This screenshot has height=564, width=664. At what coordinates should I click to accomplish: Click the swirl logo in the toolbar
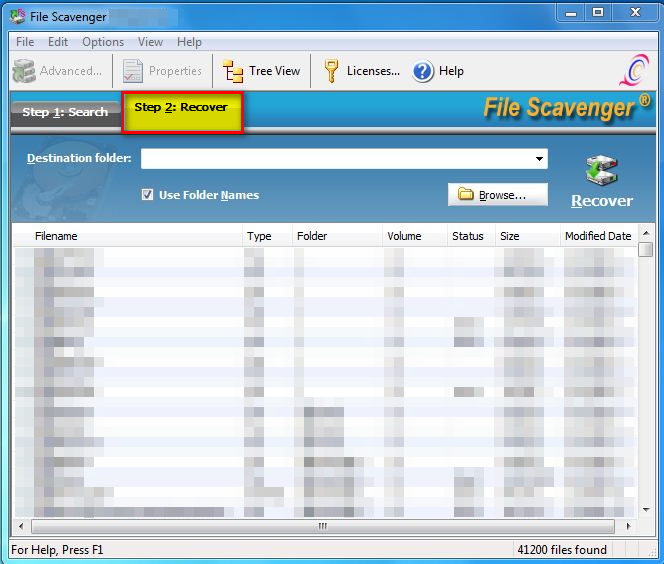634,69
